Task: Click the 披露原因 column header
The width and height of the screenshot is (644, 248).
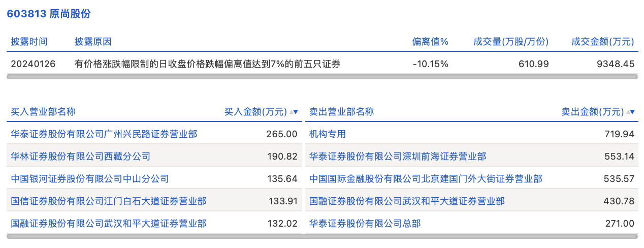Action: click(x=92, y=42)
